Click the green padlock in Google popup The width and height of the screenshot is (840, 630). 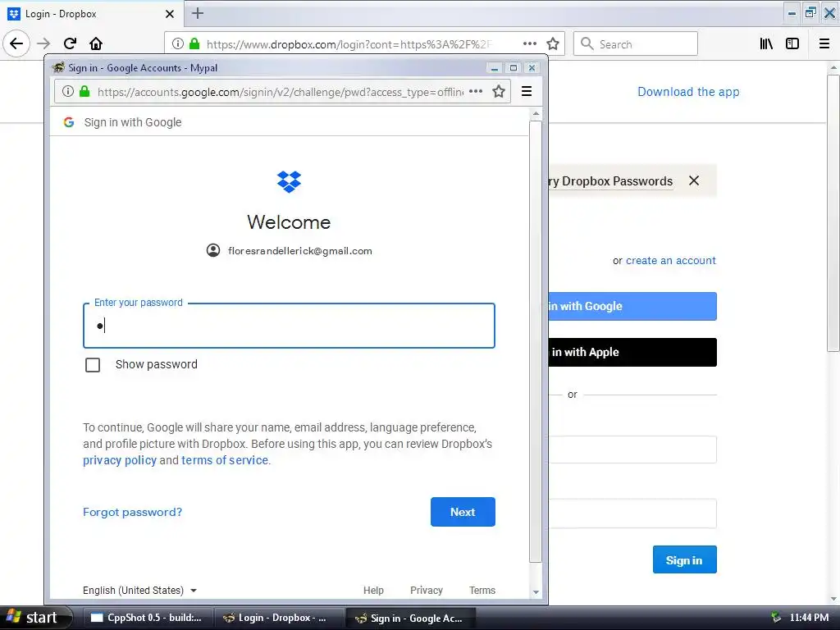(84, 92)
